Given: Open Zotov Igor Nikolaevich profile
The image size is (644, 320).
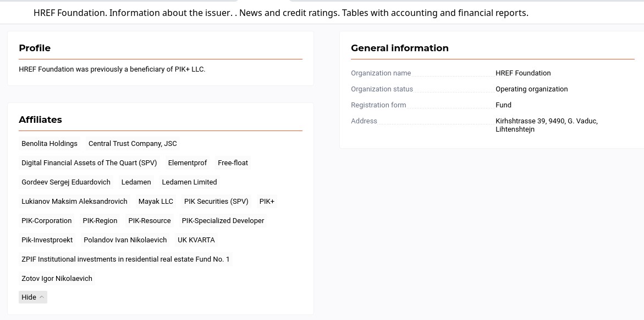Looking at the screenshot, I should [x=57, y=279].
